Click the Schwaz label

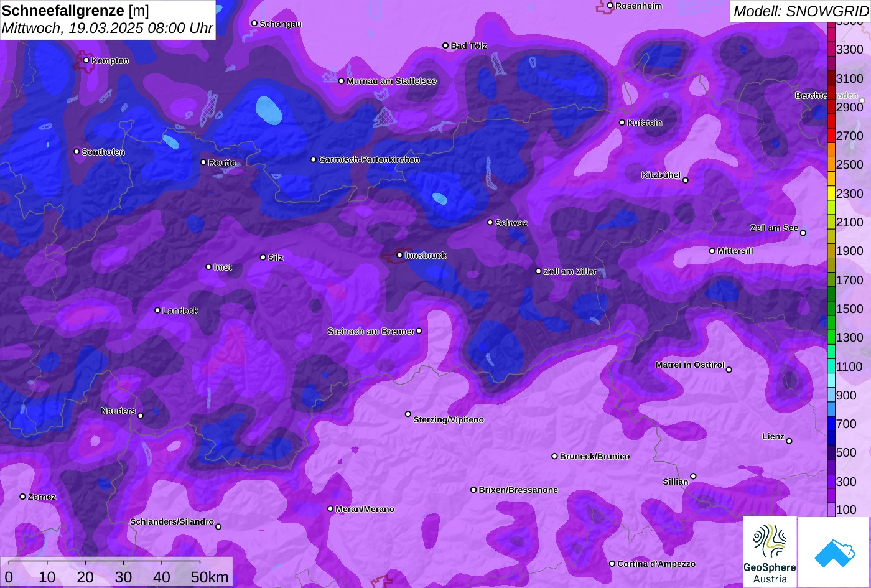pos(511,223)
